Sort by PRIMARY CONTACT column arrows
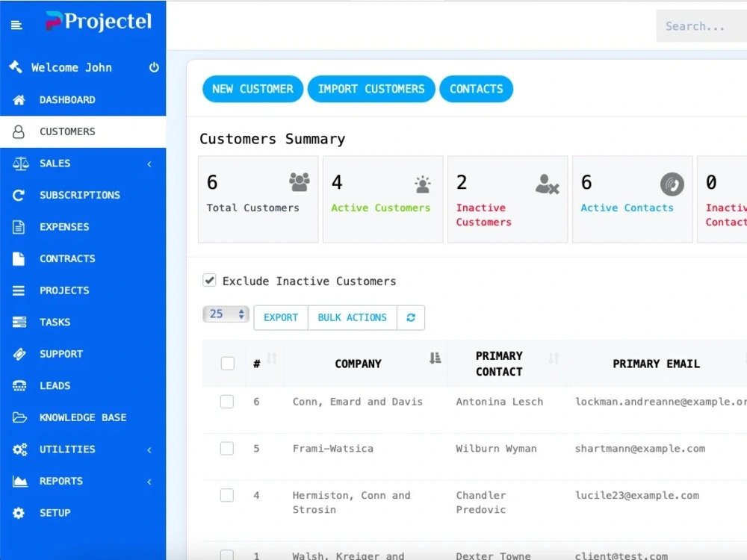The width and height of the screenshot is (747, 560). point(553,358)
